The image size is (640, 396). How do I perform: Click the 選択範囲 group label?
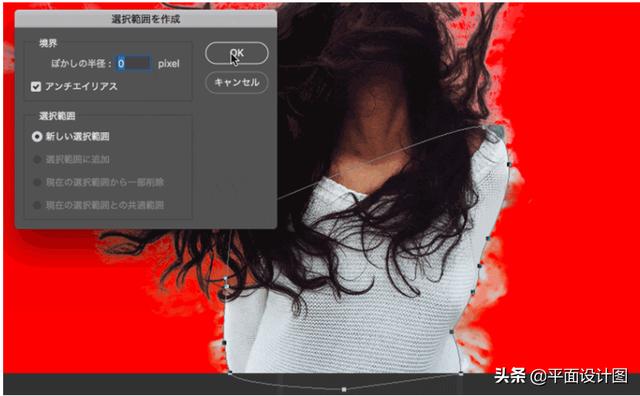coord(57,116)
